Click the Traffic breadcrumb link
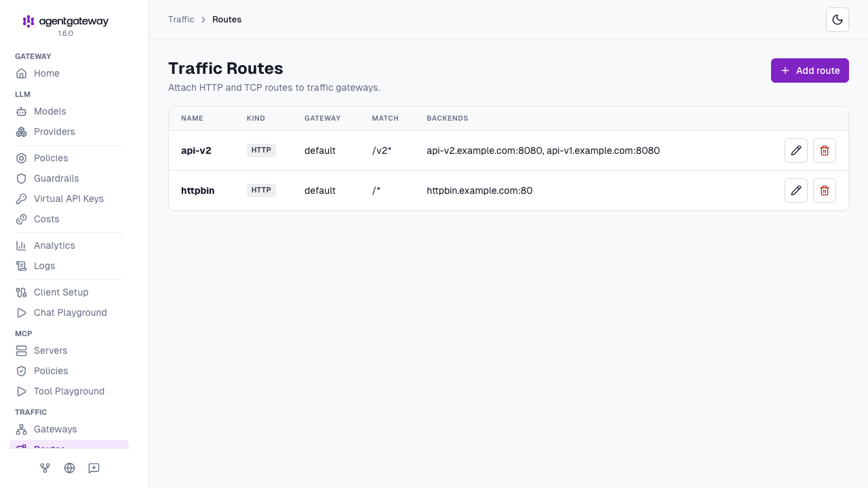The height and width of the screenshot is (488, 868). [181, 20]
